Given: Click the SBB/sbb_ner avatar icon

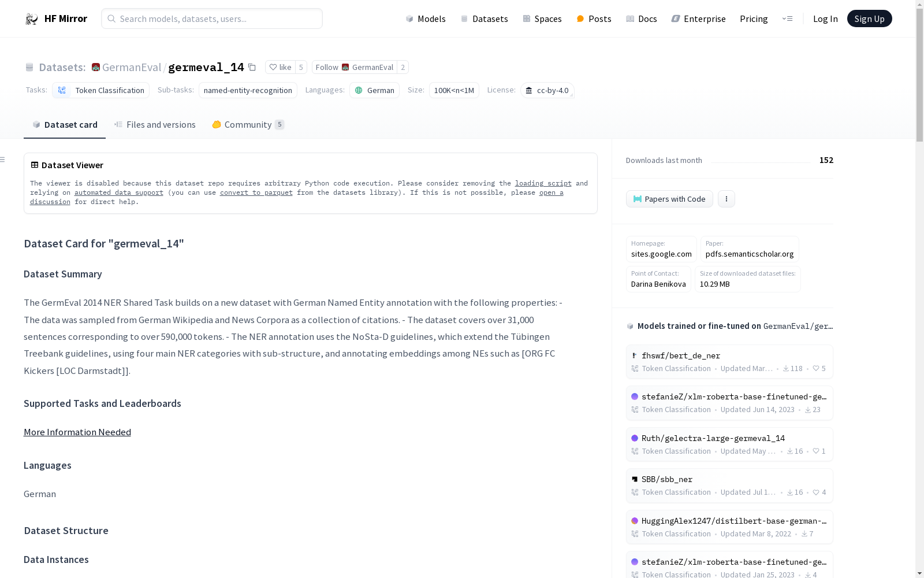Looking at the screenshot, I should (x=635, y=479).
